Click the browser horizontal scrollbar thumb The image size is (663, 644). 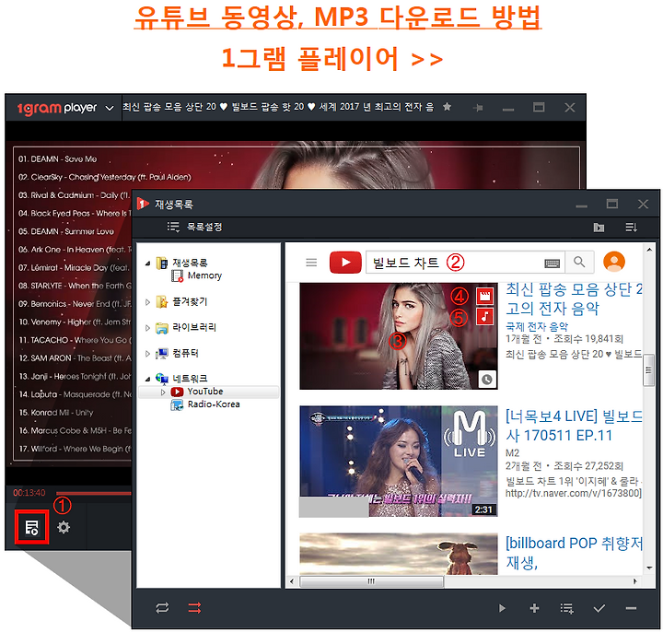(372, 581)
